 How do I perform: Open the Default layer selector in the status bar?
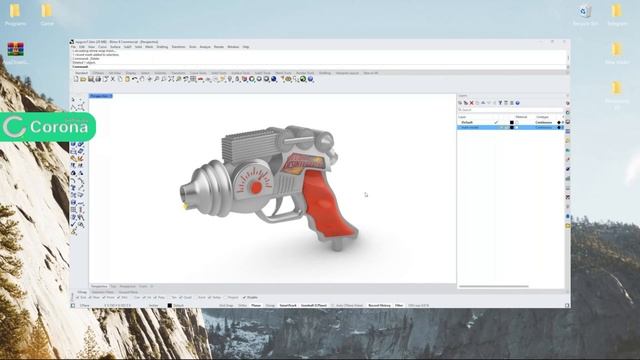tap(176, 305)
